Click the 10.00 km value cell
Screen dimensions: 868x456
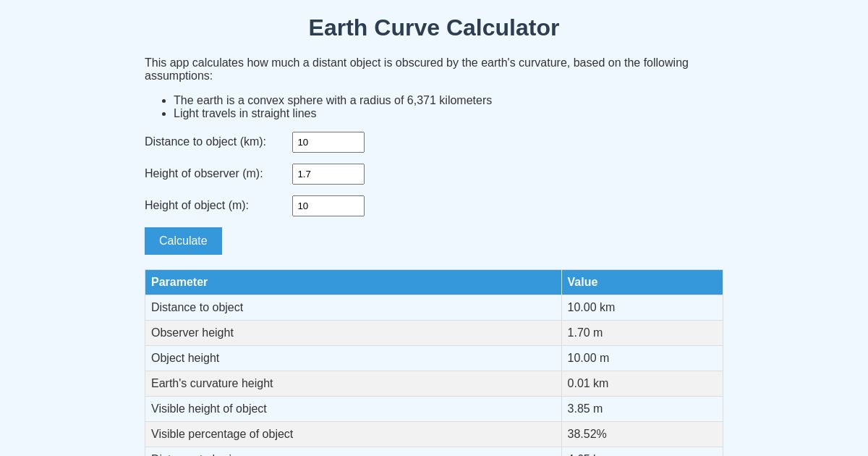pos(591,307)
